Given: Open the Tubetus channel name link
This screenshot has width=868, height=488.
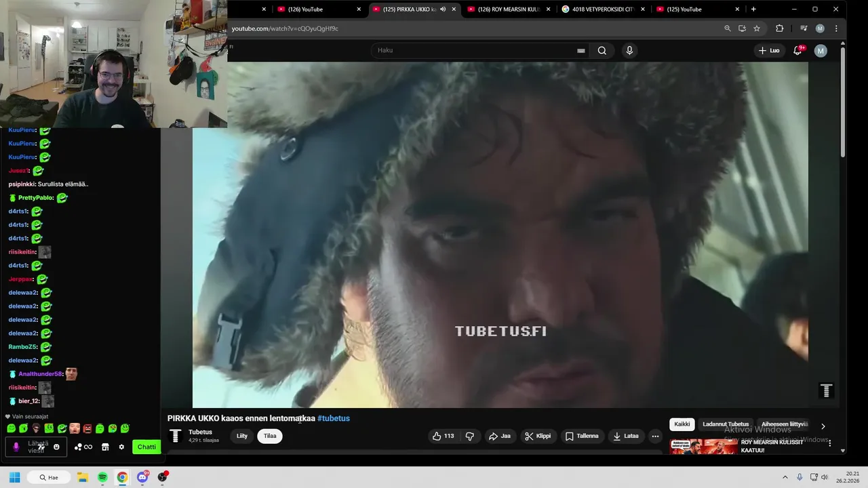Looking at the screenshot, I should click(200, 432).
